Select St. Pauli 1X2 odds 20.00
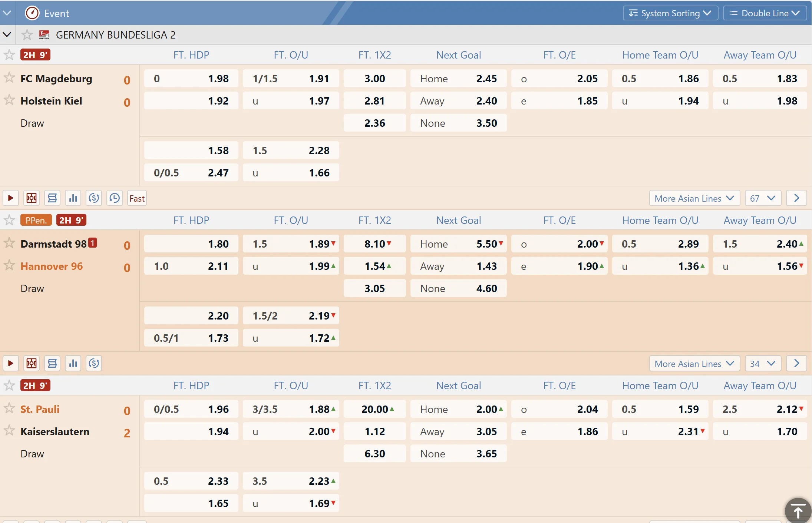The image size is (812, 523). pos(374,409)
